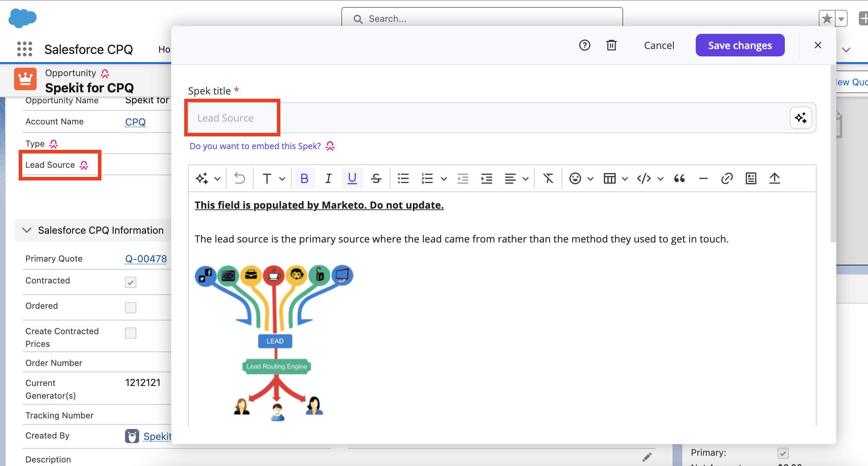This screenshot has height=466, width=868.
Task: Open the CPQ account link
Action: click(x=135, y=122)
